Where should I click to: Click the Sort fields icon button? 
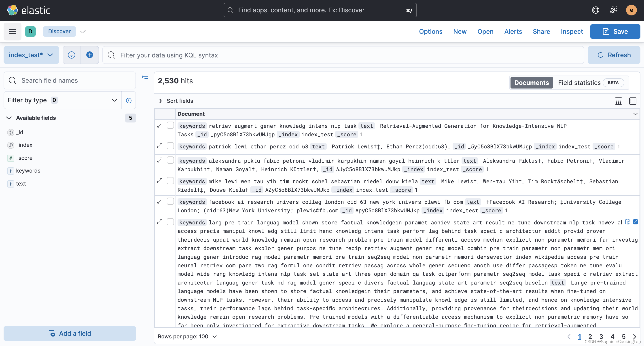tap(161, 101)
